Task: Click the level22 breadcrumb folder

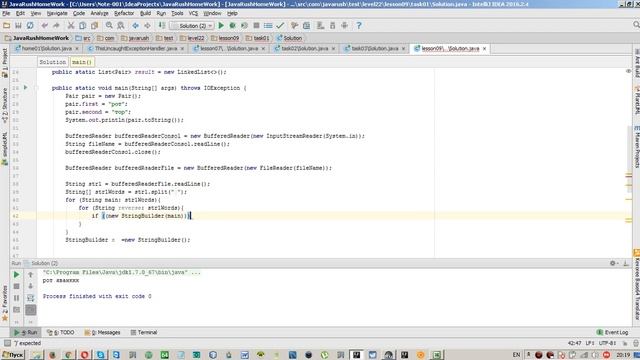Action: [x=192, y=38]
